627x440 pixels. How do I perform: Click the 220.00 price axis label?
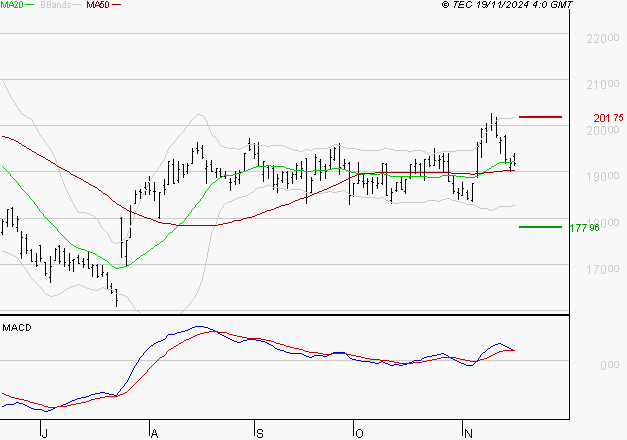pyautogui.click(x=603, y=38)
